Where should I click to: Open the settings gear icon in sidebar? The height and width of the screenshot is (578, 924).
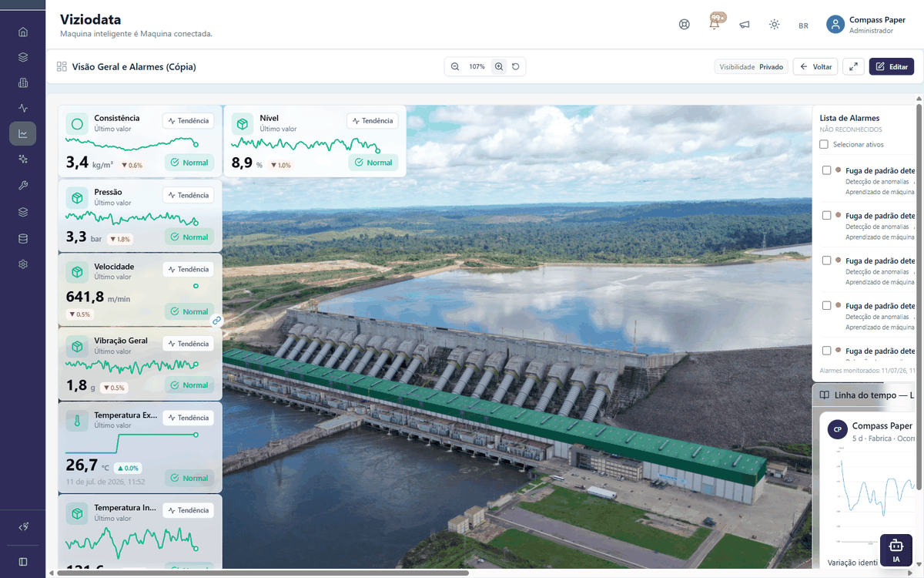tap(23, 264)
